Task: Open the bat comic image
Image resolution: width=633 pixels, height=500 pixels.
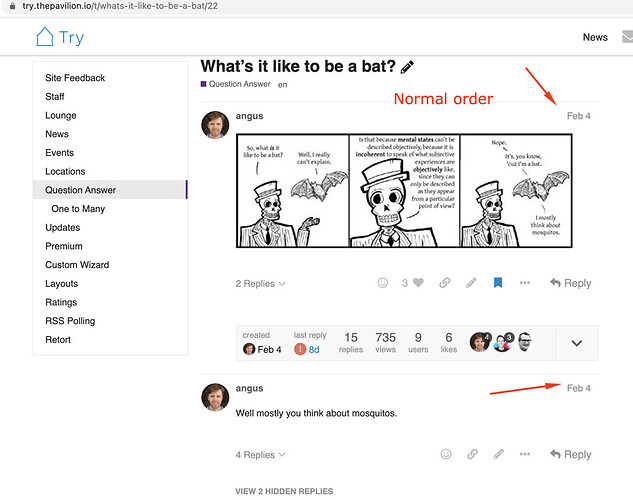Action: pos(404,190)
